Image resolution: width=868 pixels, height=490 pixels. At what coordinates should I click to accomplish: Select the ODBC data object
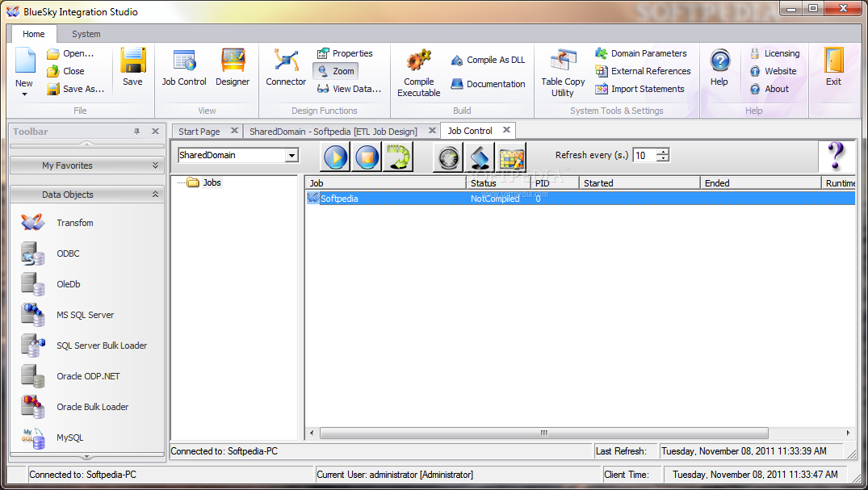(51, 253)
